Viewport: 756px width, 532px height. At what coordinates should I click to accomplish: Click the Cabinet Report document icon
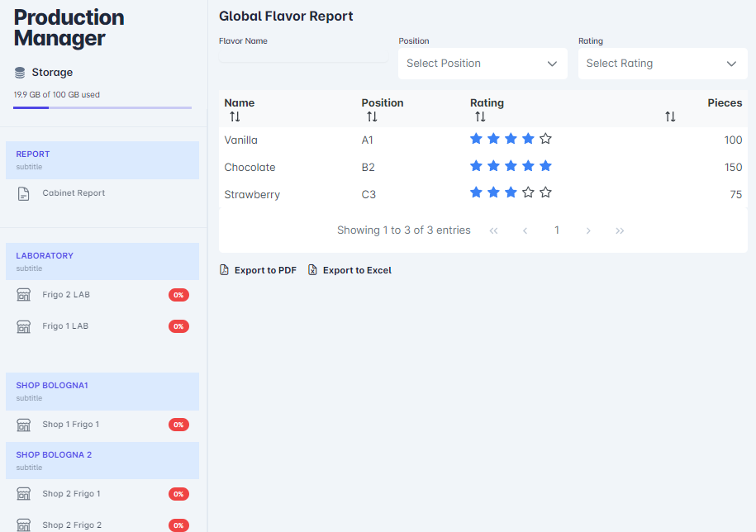click(24, 193)
